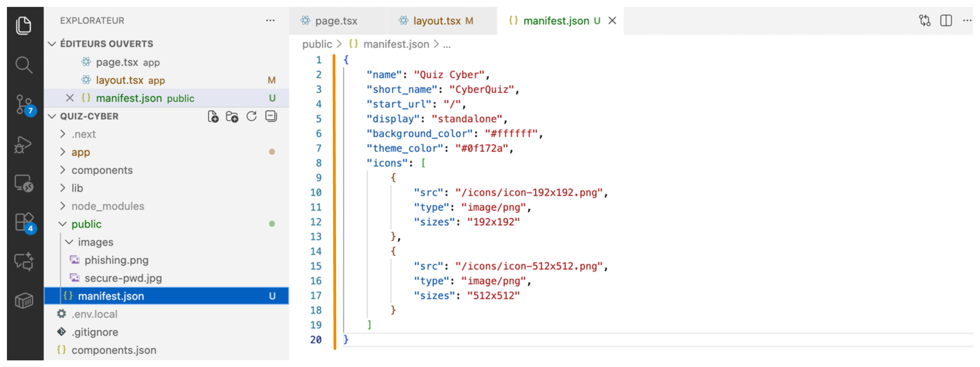This screenshot has width=980, height=367.
Task: Refresh the explorer file tree
Action: click(251, 116)
